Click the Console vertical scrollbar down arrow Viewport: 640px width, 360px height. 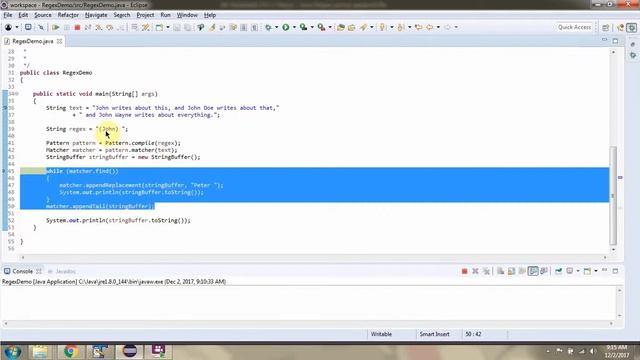pyautogui.click(x=620, y=316)
